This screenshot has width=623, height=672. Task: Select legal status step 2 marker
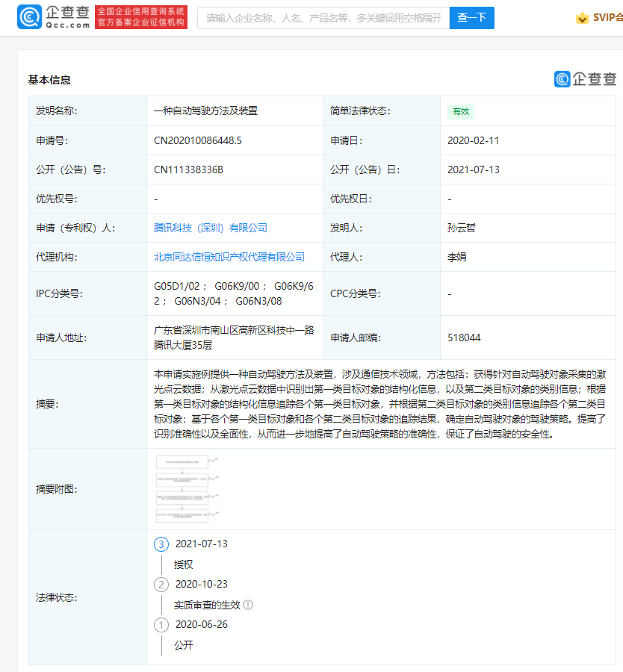coord(161,584)
